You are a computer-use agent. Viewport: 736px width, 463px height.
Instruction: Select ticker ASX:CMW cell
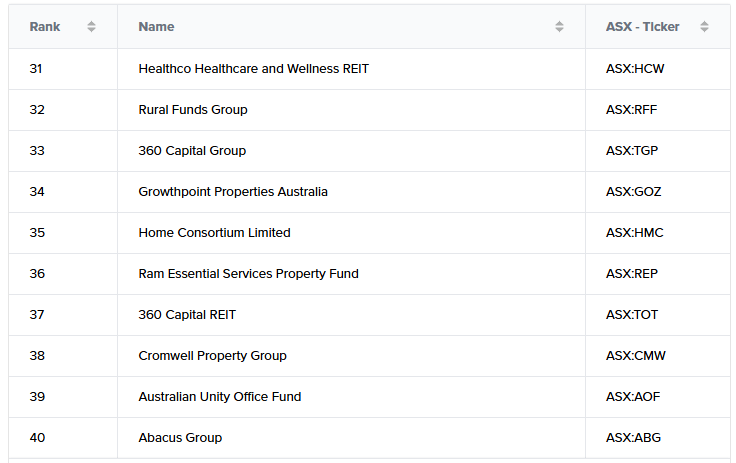[x=635, y=356]
